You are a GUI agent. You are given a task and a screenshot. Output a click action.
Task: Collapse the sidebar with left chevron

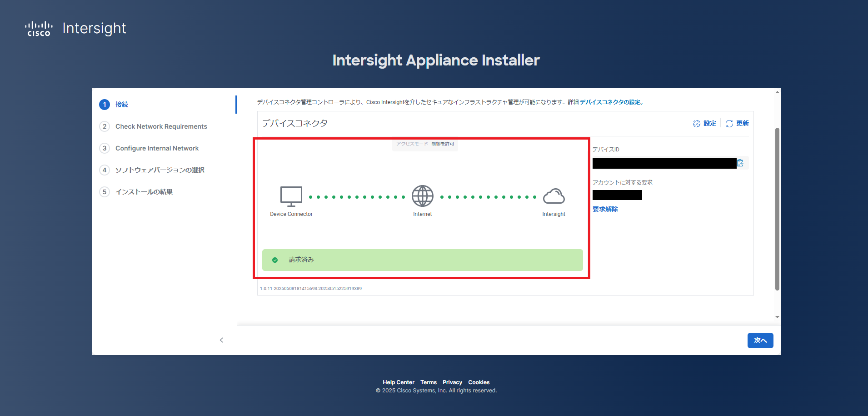tap(221, 340)
